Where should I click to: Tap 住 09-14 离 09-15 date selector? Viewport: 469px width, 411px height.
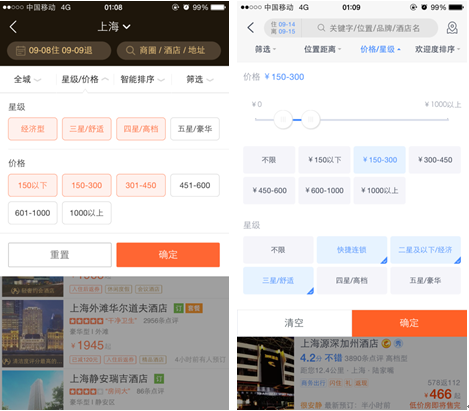tap(283, 28)
